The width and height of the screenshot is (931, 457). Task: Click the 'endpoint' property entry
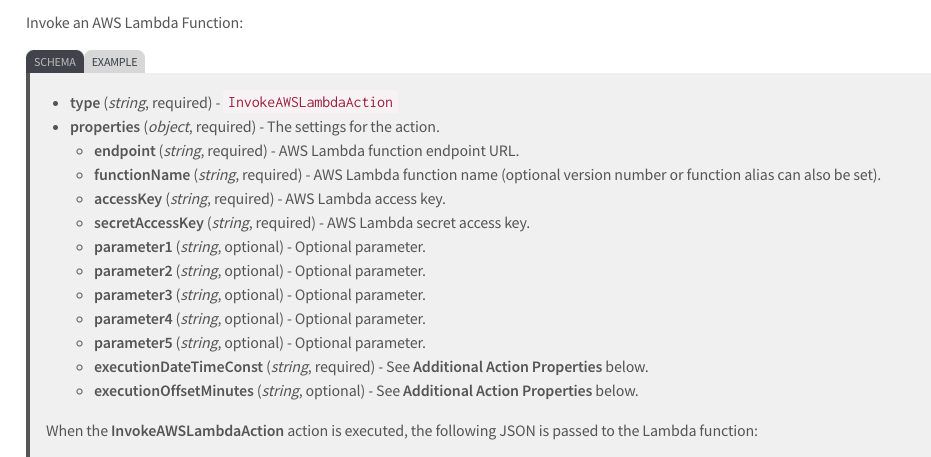point(124,151)
